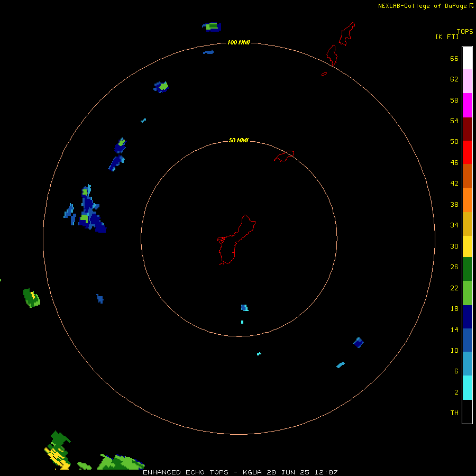Click the light blue 14 K FT swatch
This screenshot has height=476, width=476.
pyautogui.click(x=467, y=363)
